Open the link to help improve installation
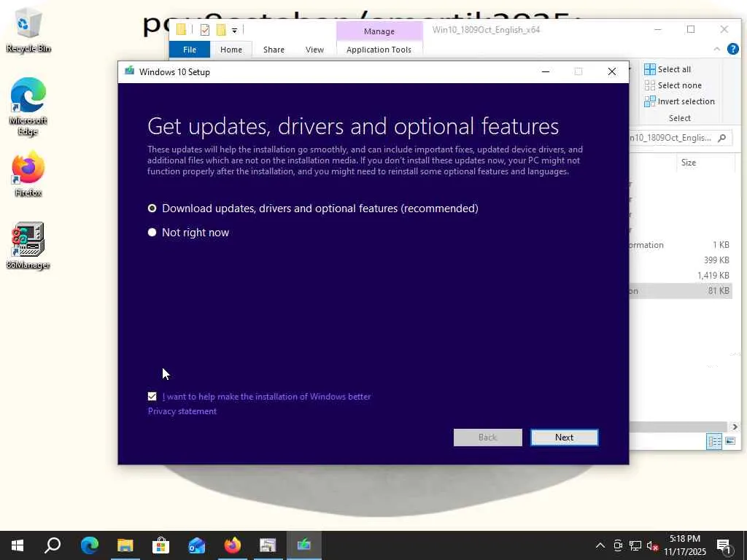Image resolution: width=747 pixels, height=560 pixels. tap(266, 396)
